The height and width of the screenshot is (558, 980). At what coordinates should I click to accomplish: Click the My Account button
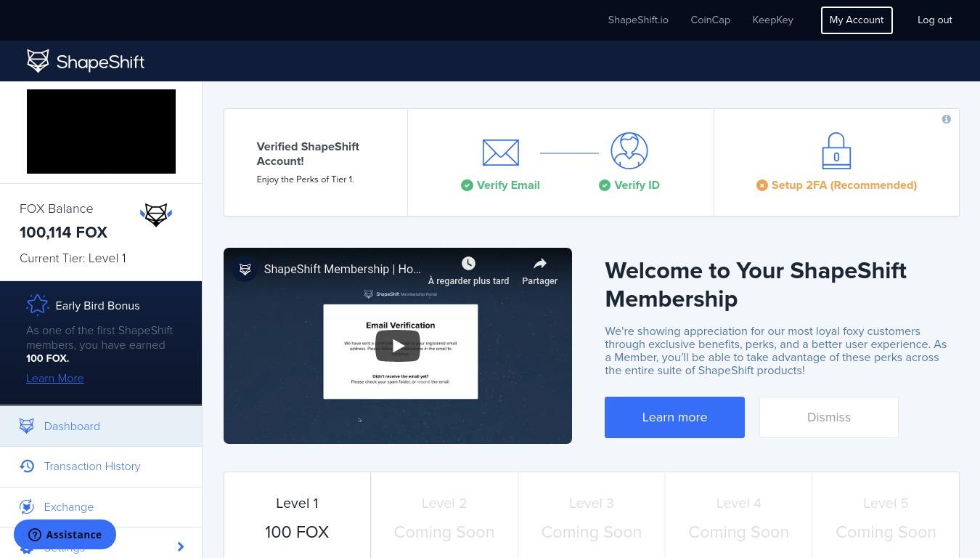[856, 20]
